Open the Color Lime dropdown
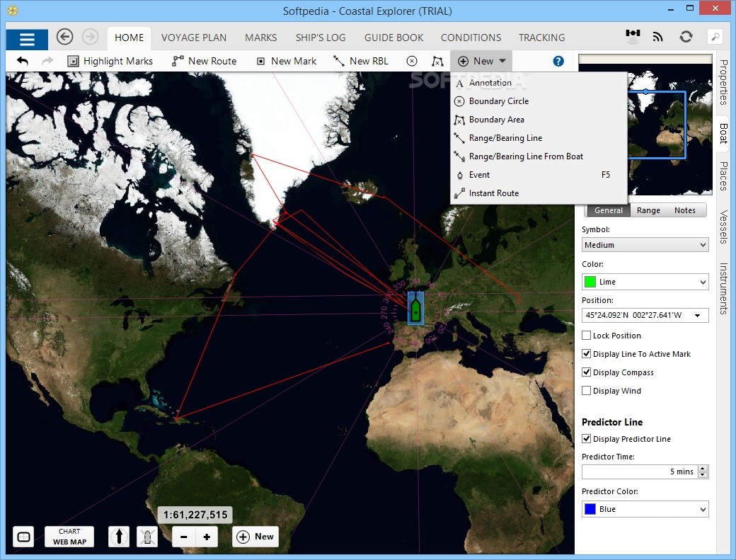 (x=645, y=282)
